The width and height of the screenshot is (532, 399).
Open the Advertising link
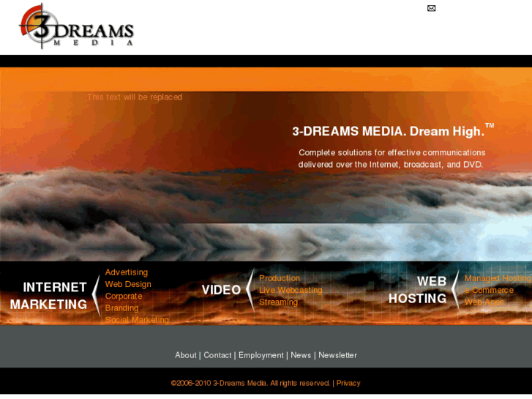pyautogui.click(x=126, y=272)
